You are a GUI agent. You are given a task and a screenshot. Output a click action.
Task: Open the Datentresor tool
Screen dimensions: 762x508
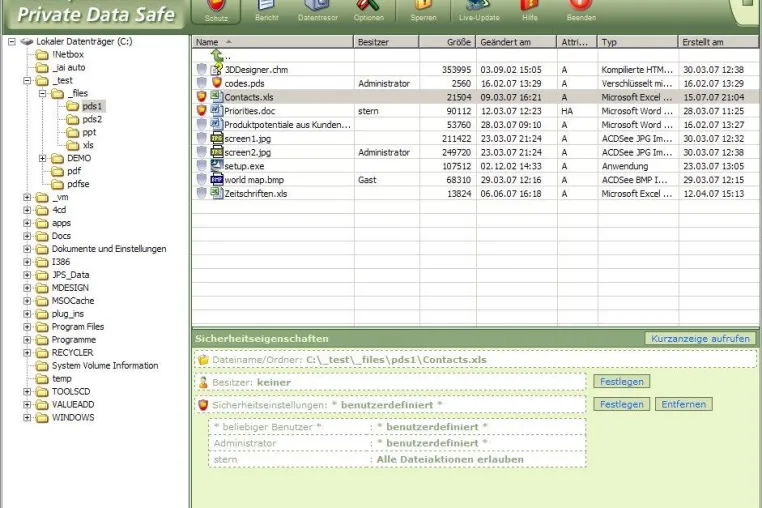tap(318, 12)
